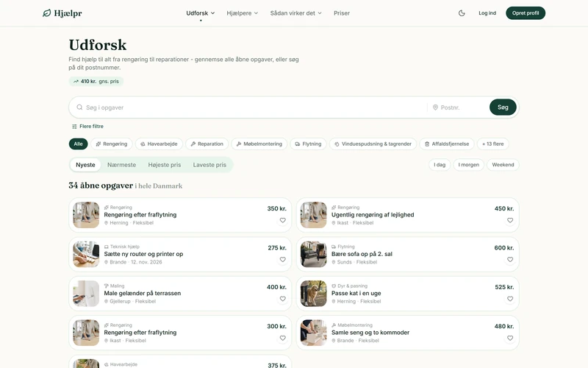Favorite Bære sofa op på 2. sal

[510, 260]
